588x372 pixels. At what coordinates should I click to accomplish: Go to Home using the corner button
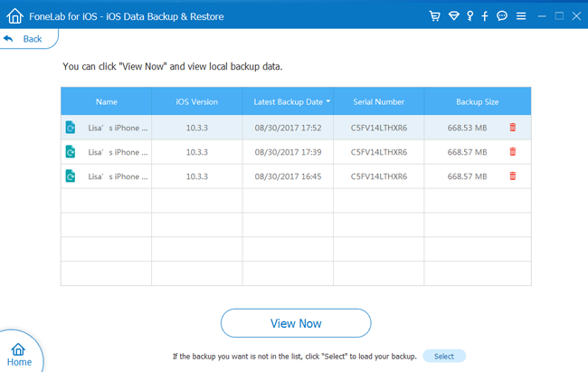coord(19,355)
